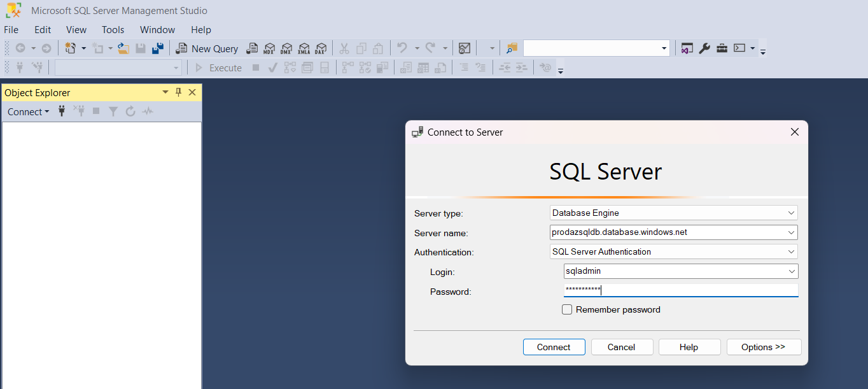Enable the Remember password checkbox
Screen dimensions: 868x389
coord(567,309)
